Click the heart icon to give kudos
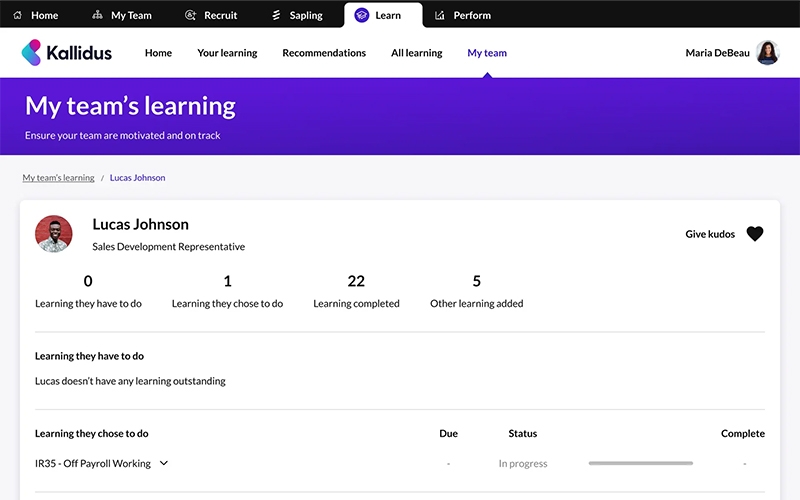Image resolution: width=800 pixels, height=500 pixels. pos(755,234)
